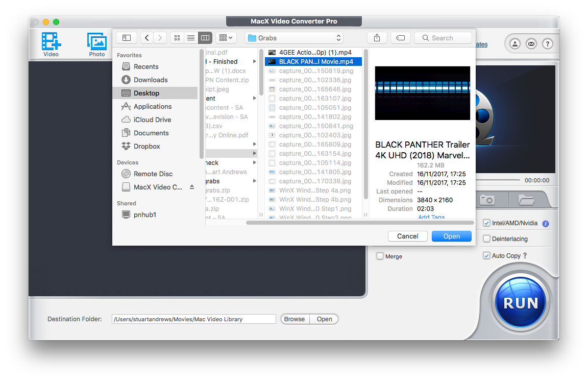
Task: Select Remote Disc under Devices
Action: point(155,174)
